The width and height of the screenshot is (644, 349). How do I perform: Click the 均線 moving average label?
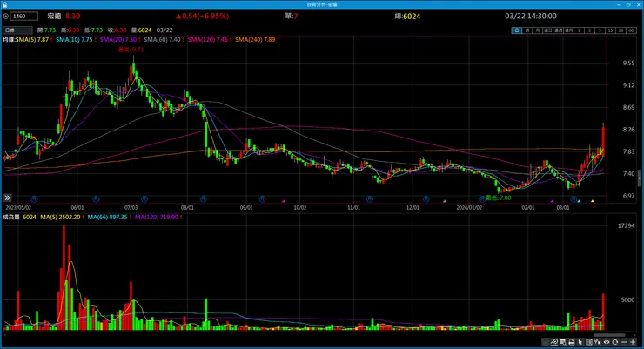point(9,40)
